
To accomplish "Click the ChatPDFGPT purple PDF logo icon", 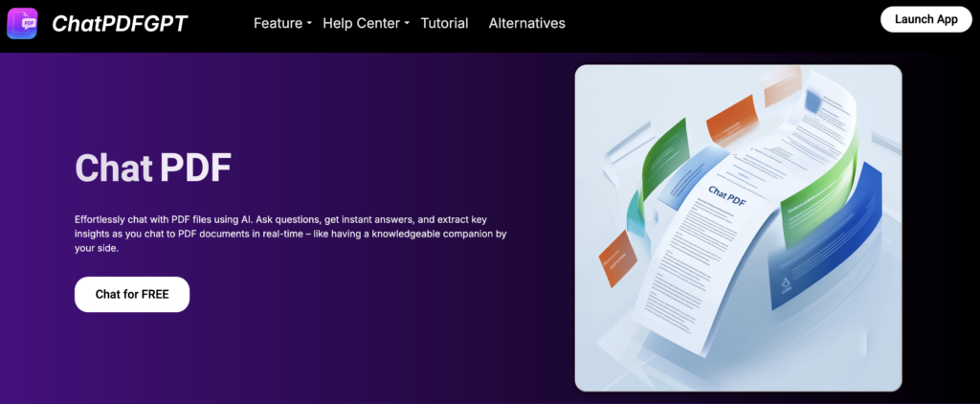I will (x=22, y=23).
